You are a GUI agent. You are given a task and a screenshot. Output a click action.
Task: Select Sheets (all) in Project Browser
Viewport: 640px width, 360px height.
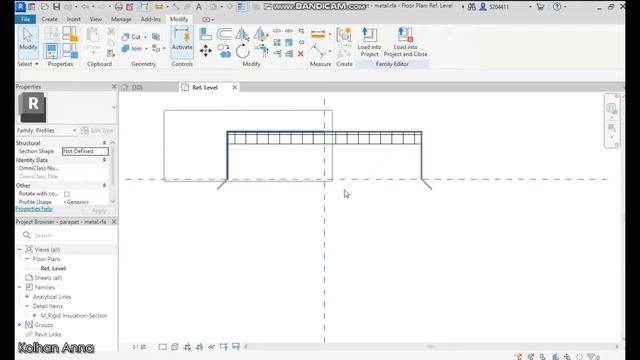[x=48, y=278]
